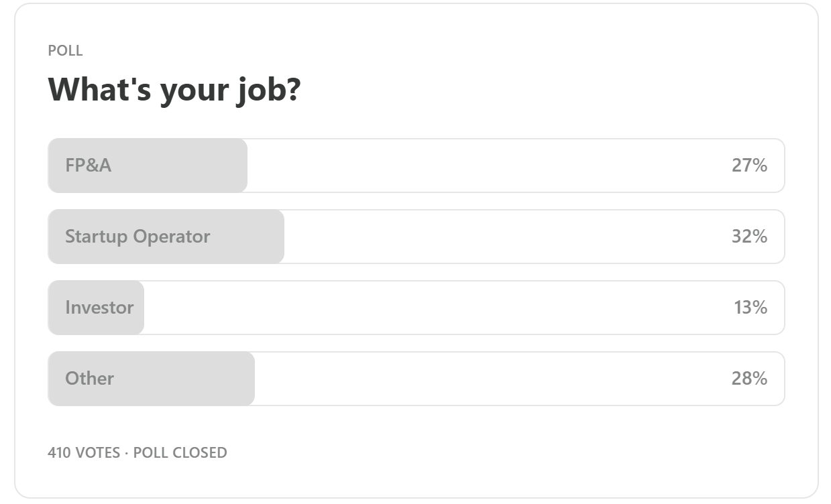This screenshot has height=504, width=831.
Task: Click the 13% result for Investor
Action: [x=751, y=308]
